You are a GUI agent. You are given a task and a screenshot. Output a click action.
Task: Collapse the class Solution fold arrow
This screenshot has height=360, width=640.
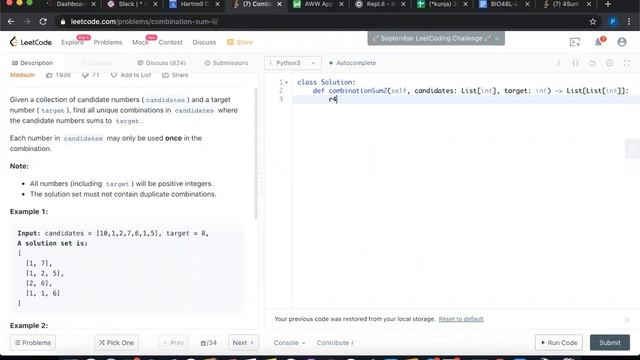pyautogui.click(x=287, y=82)
